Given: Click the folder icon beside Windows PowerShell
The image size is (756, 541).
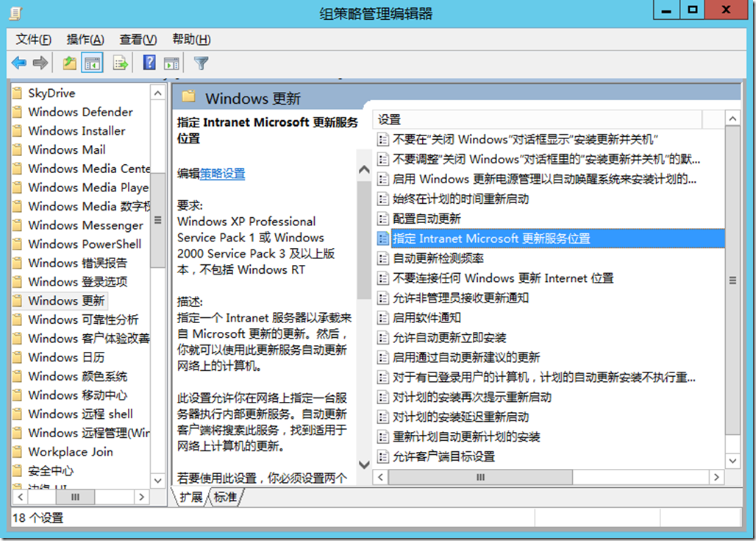Looking at the screenshot, I should pos(18,244).
